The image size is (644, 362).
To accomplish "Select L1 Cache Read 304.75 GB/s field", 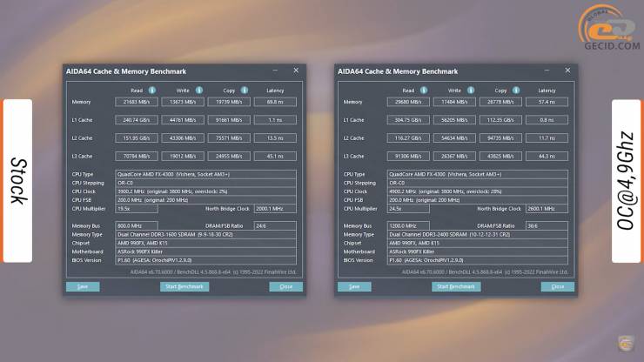I will [x=408, y=120].
